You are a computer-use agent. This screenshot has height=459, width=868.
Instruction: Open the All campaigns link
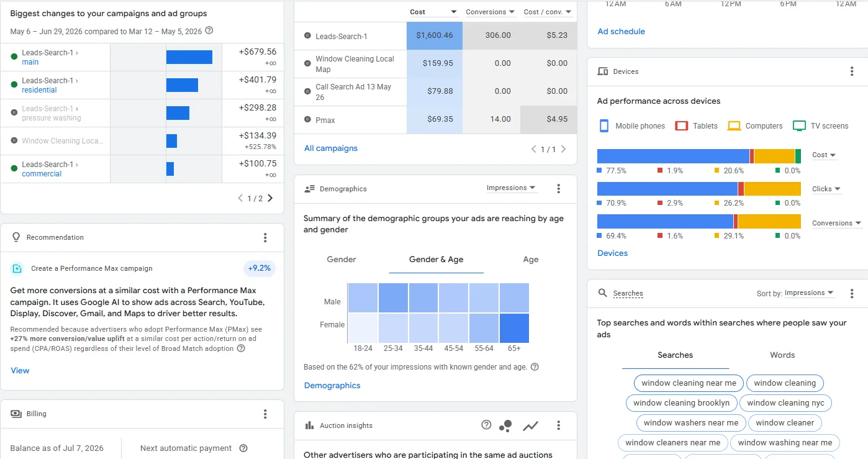pos(331,148)
